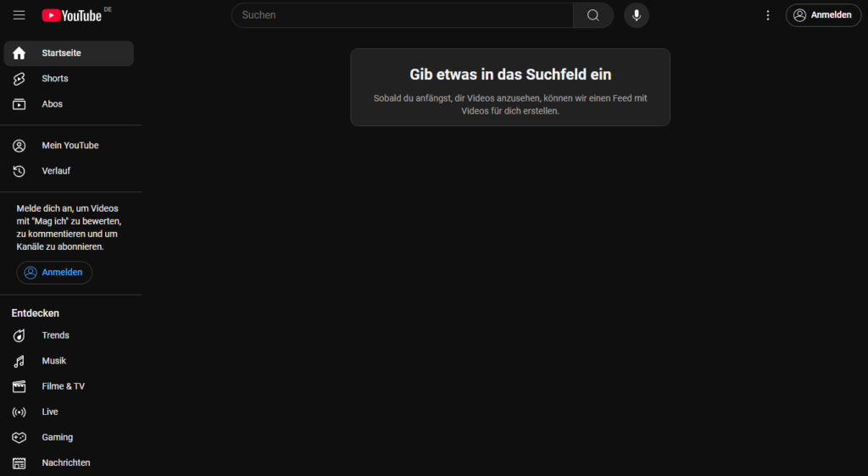Viewport: 868px width, 476px height.
Task: Activate voice search microphone
Action: (637, 15)
